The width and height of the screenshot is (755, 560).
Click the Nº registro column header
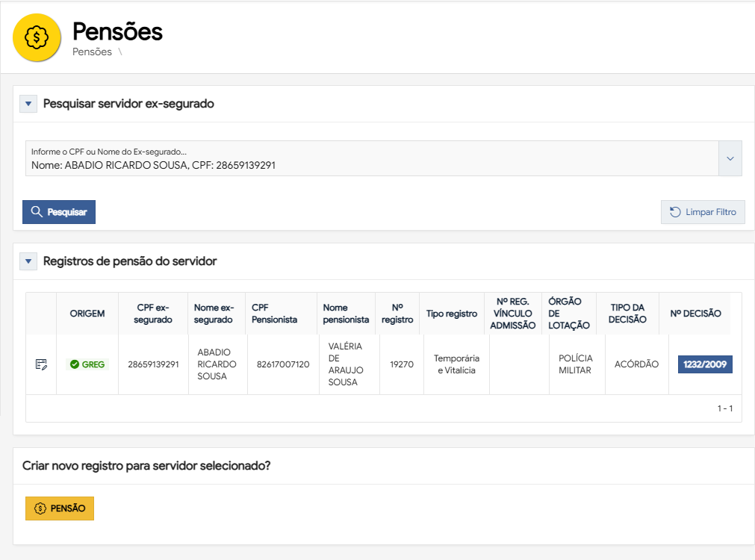(x=397, y=314)
